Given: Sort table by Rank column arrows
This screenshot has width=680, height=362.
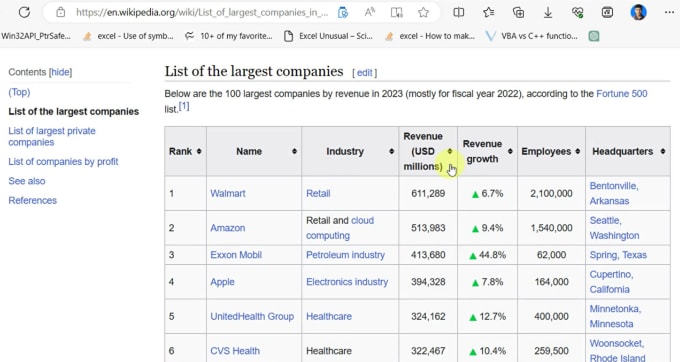Looking at the screenshot, I should [x=199, y=151].
